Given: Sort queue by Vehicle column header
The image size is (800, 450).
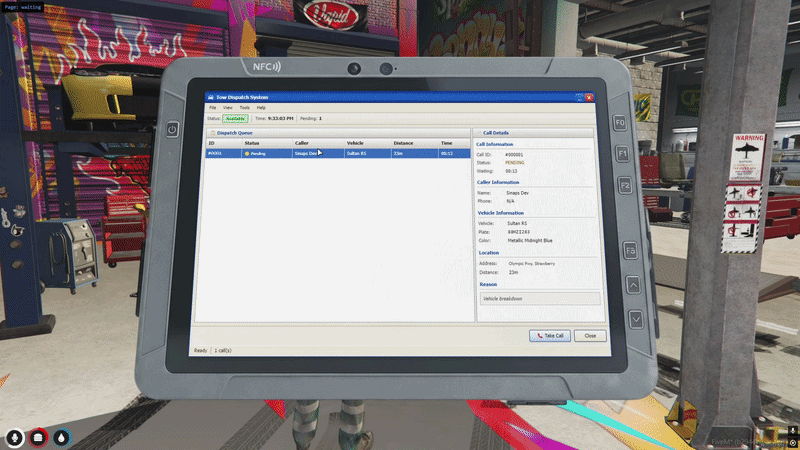Looking at the screenshot, I should [367, 143].
